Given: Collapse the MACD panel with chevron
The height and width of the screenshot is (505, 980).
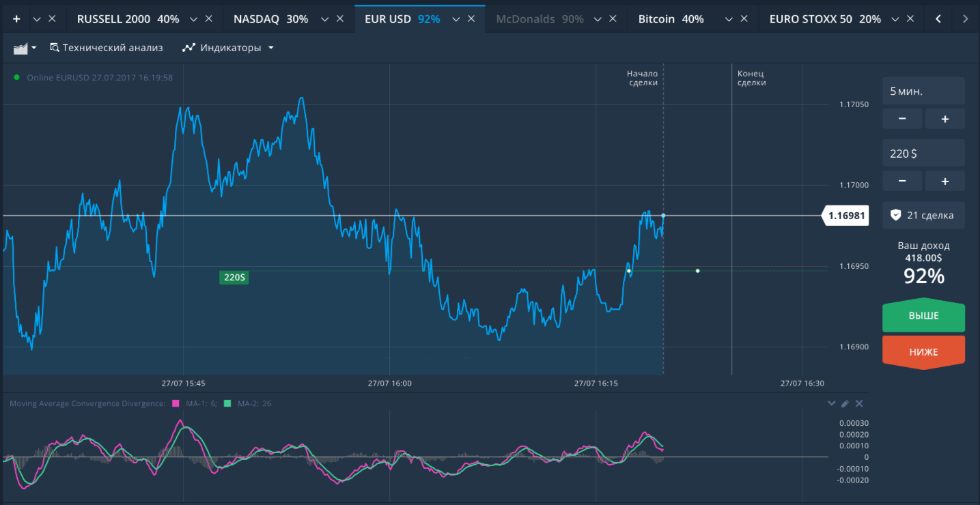Looking at the screenshot, I should 831,403.
